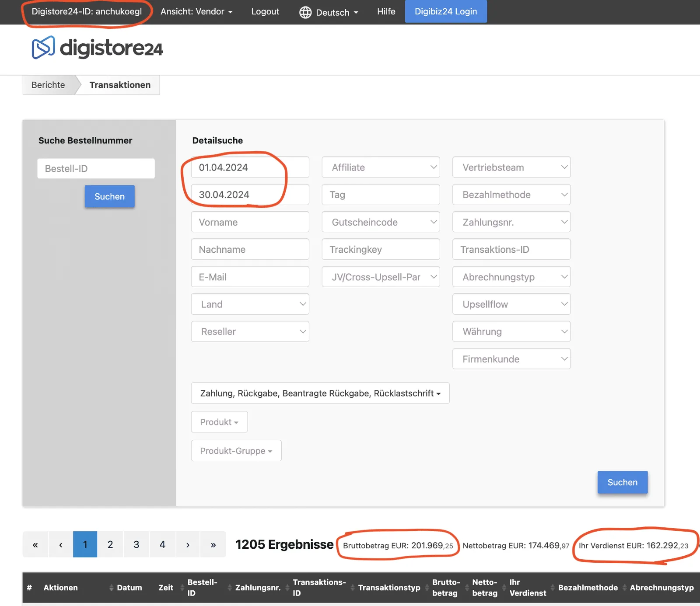
Task: Open the Produkt-Gruppe dropdown
Action: 236,451
